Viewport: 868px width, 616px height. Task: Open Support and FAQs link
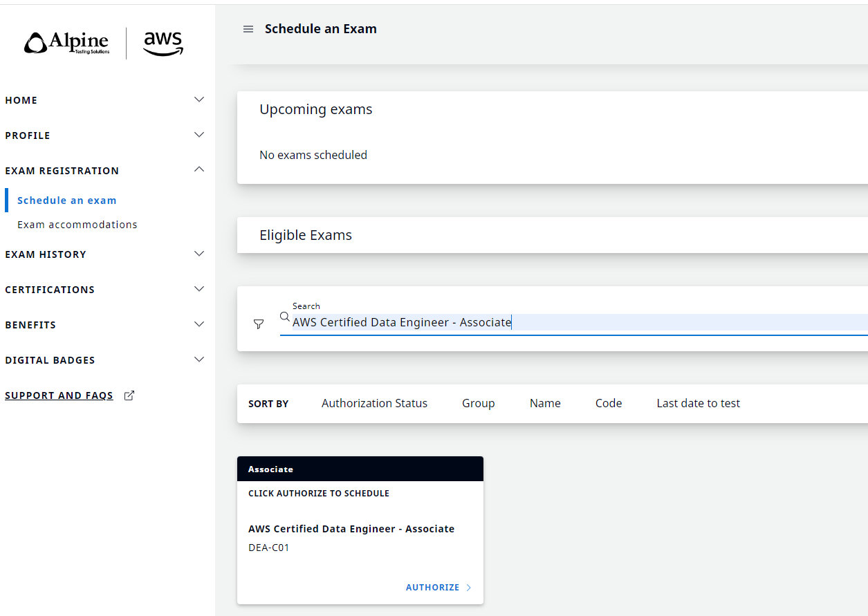(59, 395)
